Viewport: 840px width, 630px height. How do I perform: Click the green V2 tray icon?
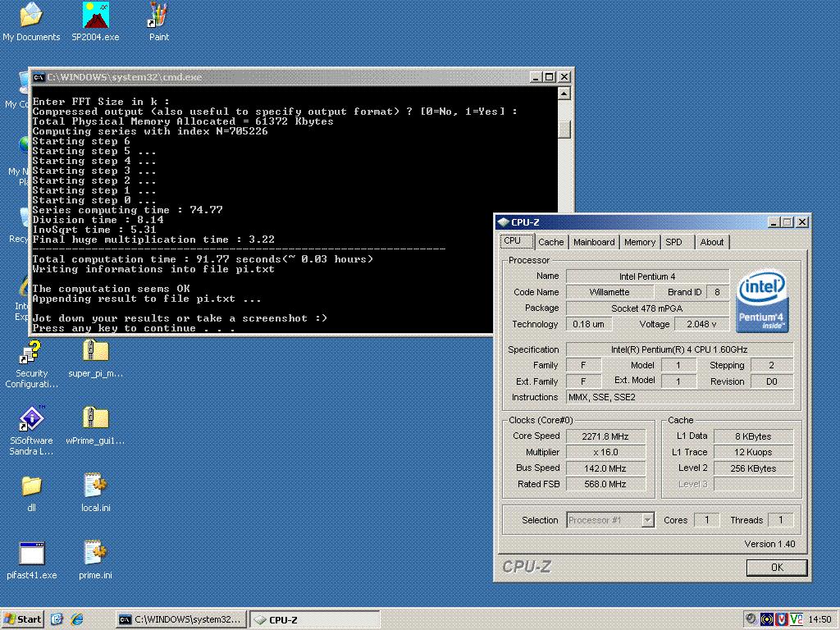coord(796,619)
